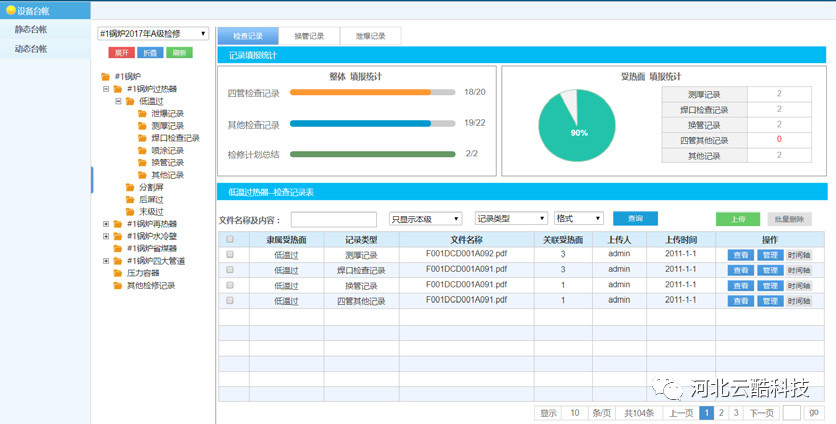Screen dimensions: 836x424
Task: Click the blue 查询 search button
Action: tap(635, 219)
